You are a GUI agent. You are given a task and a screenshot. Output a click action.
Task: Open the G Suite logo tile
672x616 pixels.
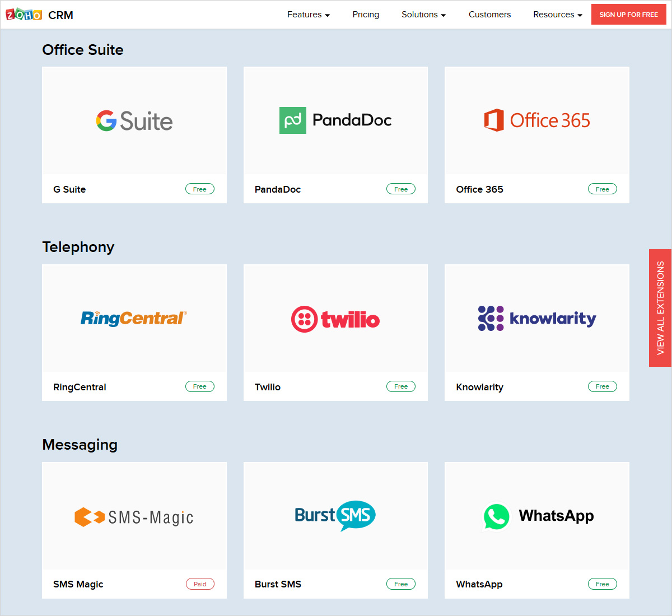tap(134, 121)
